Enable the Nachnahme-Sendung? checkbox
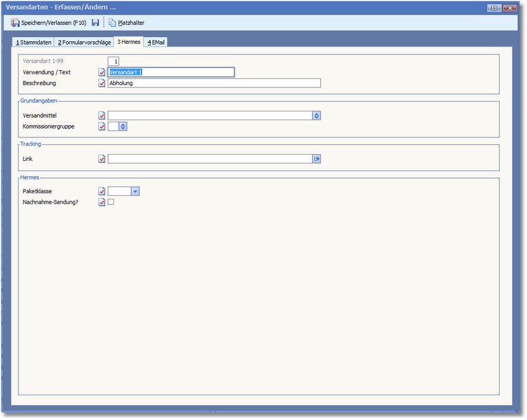 [111, 202]
